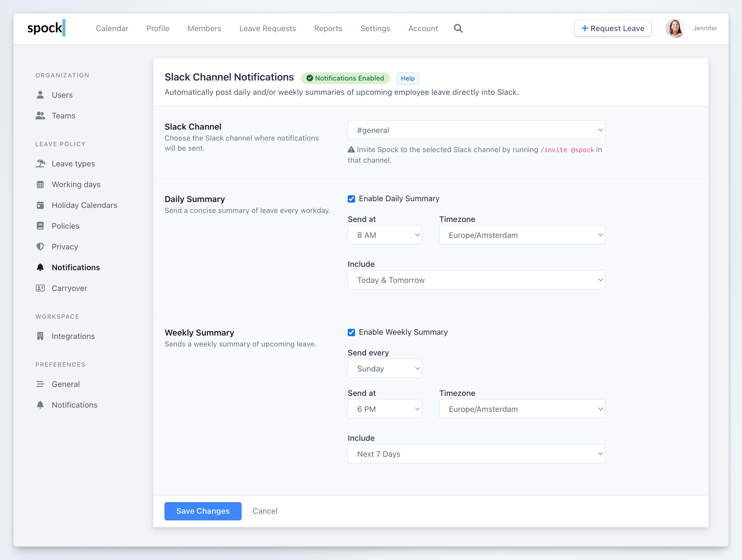The image size is (742, 560).
Task: Click the Integrations workspace icon
Action: pos(40,336)
